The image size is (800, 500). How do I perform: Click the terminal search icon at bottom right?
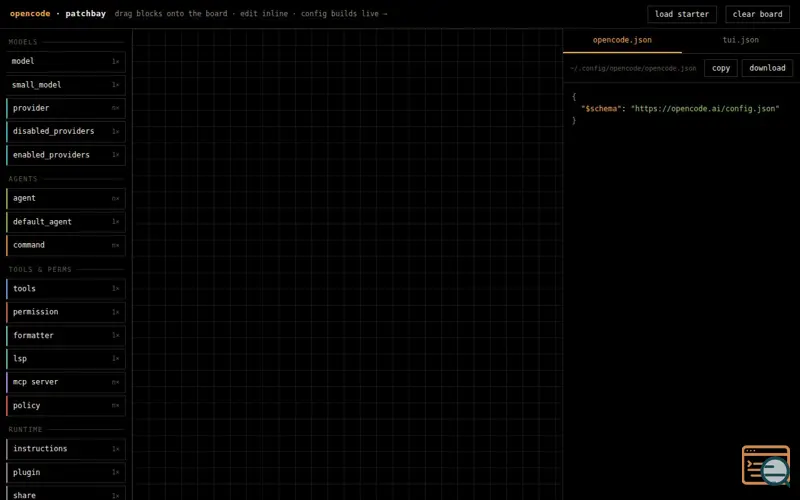tap(766, 465)
